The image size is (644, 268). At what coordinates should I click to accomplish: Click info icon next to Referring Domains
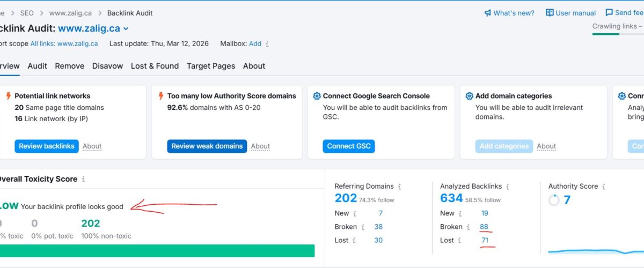pyautogui.click(x=400, y=187)
